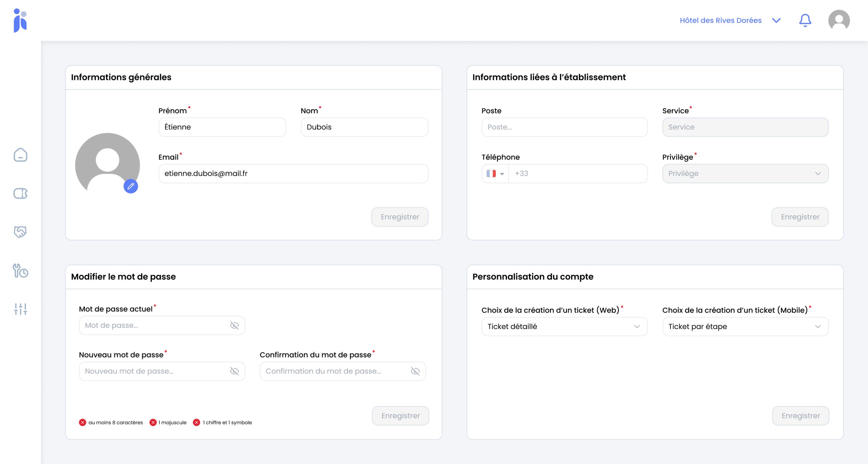
Task: Click Enregistrer in Informations générales
Action: click(399, 217)
